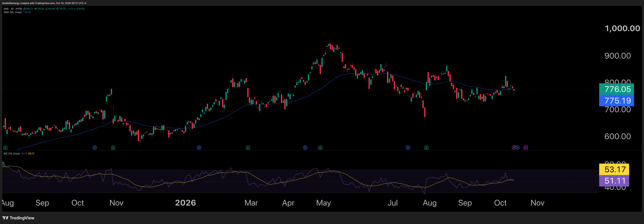The width and height of the screenshot is (644, 224).
Task: Click the Smalldikenergy attribution text at the top
Action: pyautogui.click(x=44, y=3)
